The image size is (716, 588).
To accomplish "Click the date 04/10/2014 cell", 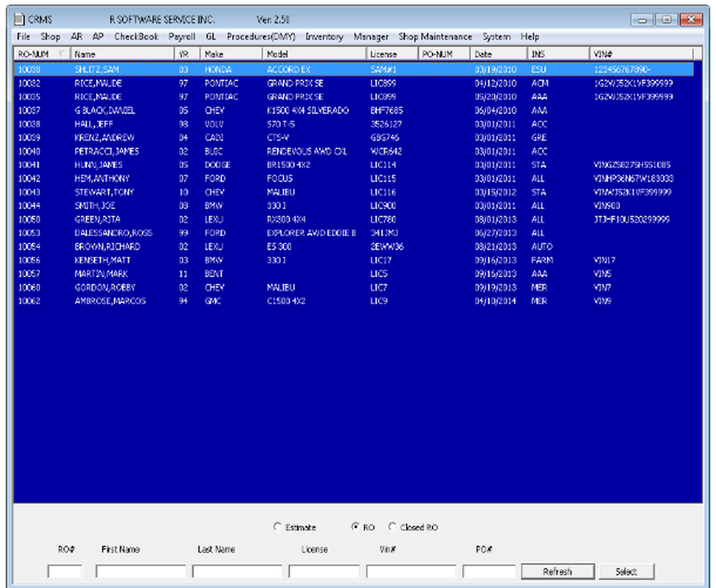I will tap(495, 301).
